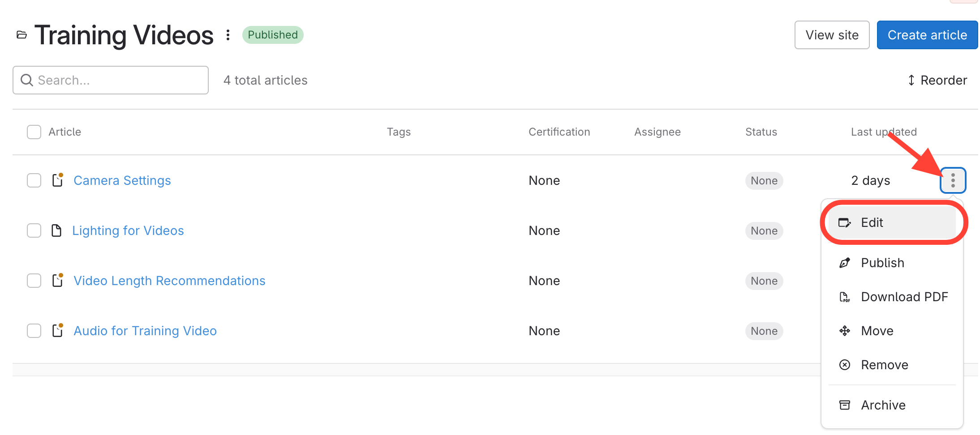The height and width of the screenshot is (435, 980).
Task: Open the Training Videos kebab menu
Action: 228,35
